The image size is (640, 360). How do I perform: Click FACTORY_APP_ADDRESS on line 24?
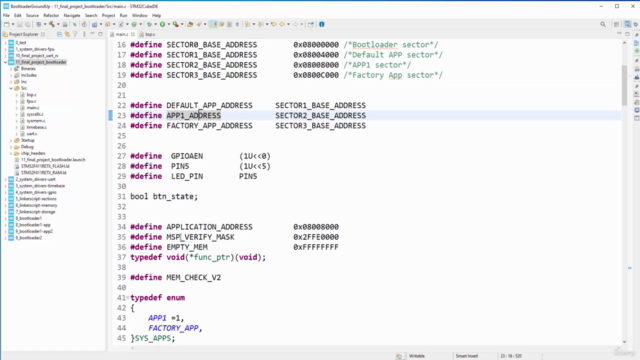pos(209,125)
